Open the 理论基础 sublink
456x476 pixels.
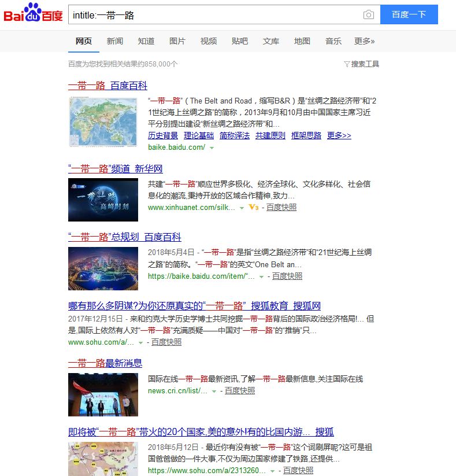(199, 135)
